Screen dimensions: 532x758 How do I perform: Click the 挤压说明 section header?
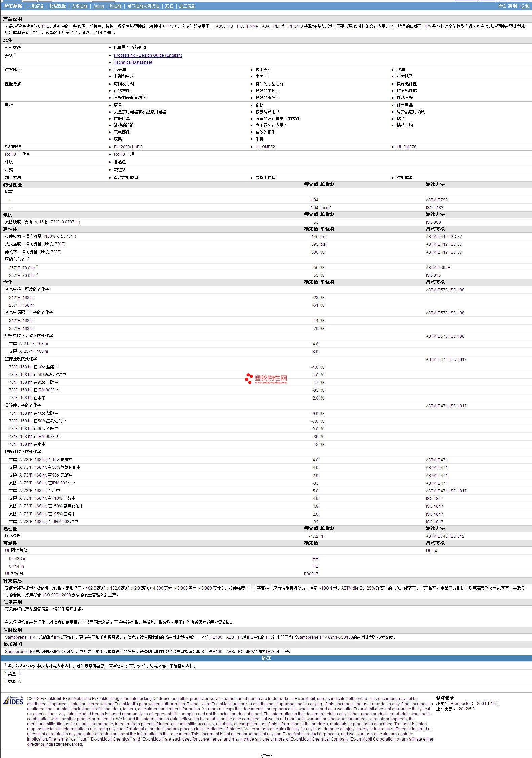(x=12, y=644)
